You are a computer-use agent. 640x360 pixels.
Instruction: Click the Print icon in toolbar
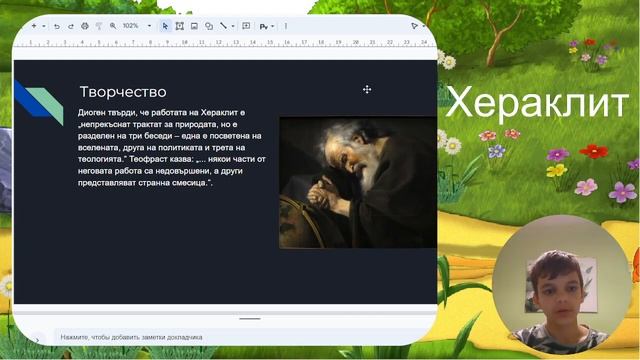click(x=84, y=26)
